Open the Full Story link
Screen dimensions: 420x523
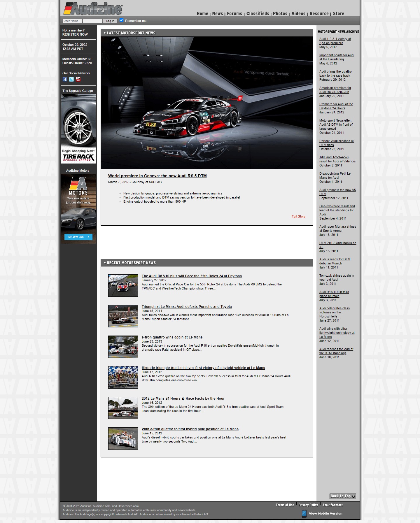tap(298, 216)
